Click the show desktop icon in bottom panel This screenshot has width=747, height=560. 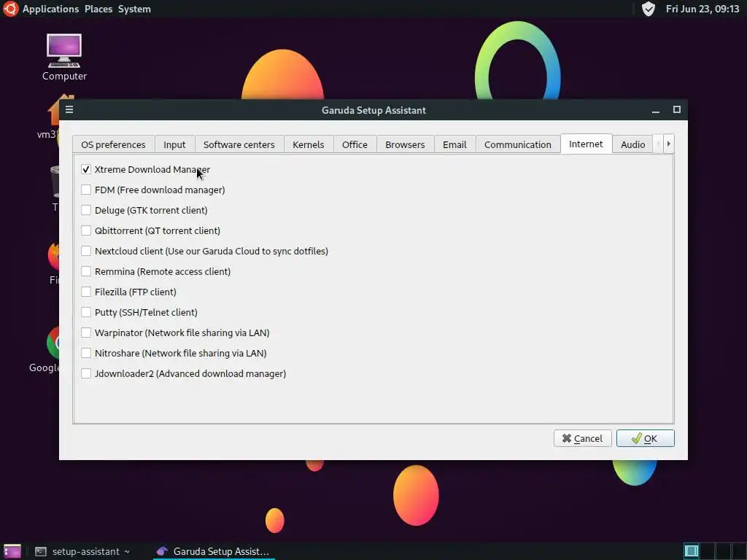click(x=12, y=551)
